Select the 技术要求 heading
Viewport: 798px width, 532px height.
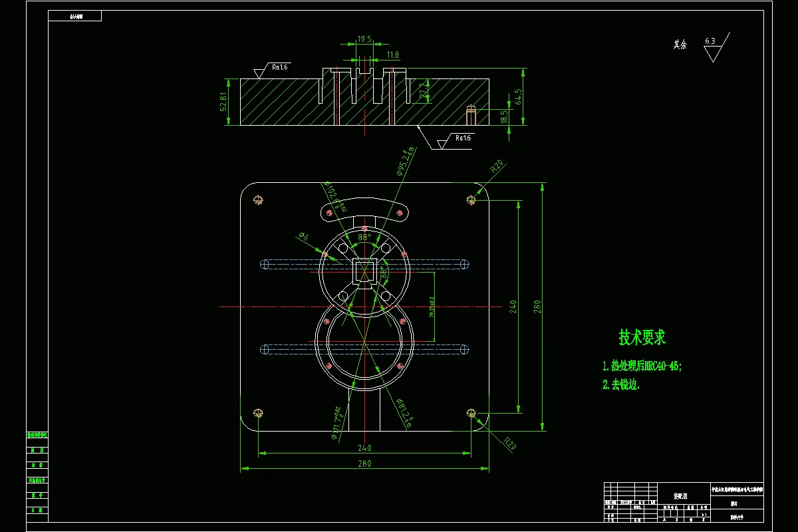(x=642, y=337)
